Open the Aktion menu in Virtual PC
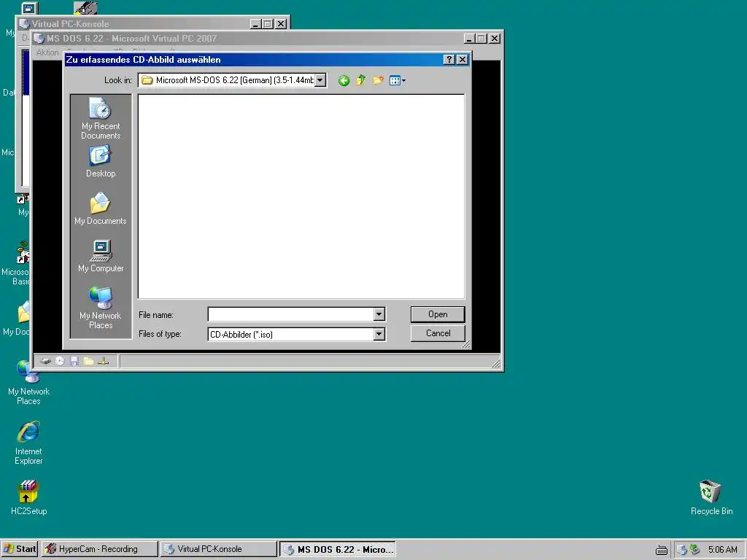Viewport: 747px width, 560px height. click(x=47, y=52)
